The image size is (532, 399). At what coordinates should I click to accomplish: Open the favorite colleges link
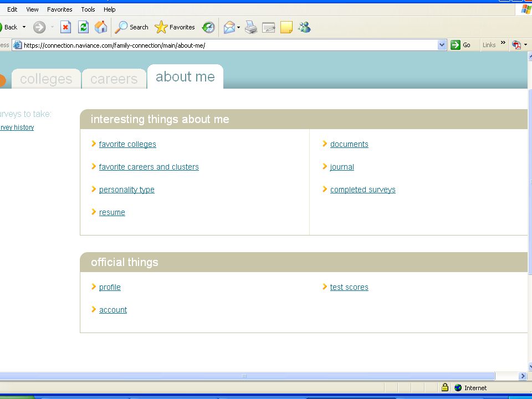127,144
